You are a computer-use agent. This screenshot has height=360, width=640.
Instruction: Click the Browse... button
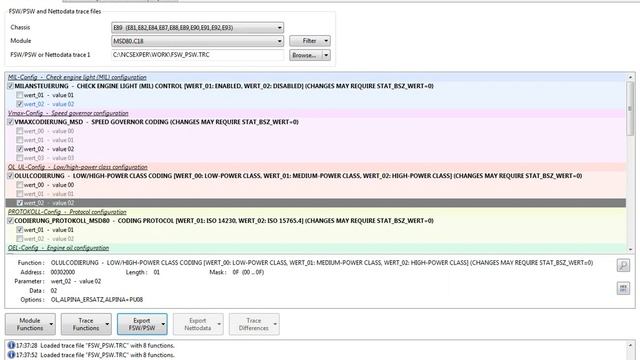point(306,55)
